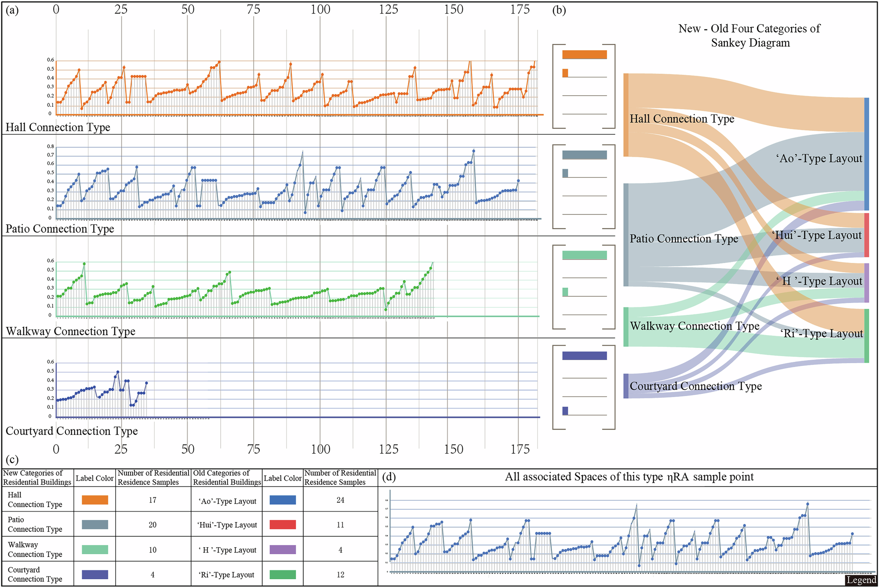This screenshot has height=588, width=879.
Task: Click the long orange bar in bracket panel
Action: (x=584, y=54)
